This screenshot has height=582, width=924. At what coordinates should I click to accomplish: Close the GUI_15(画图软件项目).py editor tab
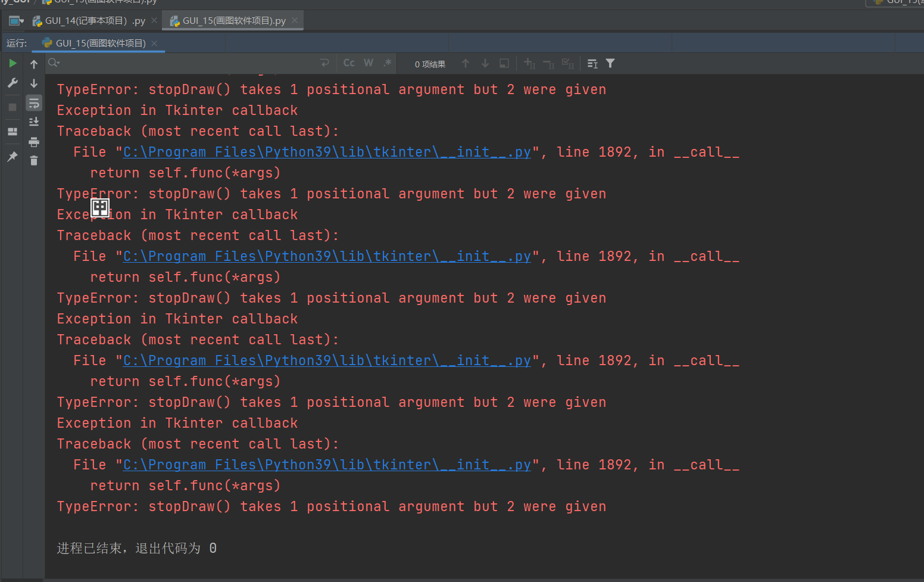click(295, 20)
